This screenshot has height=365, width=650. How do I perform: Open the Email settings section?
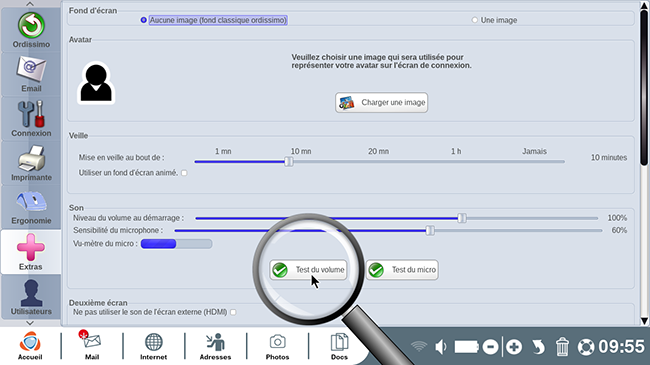coord(31,75)
